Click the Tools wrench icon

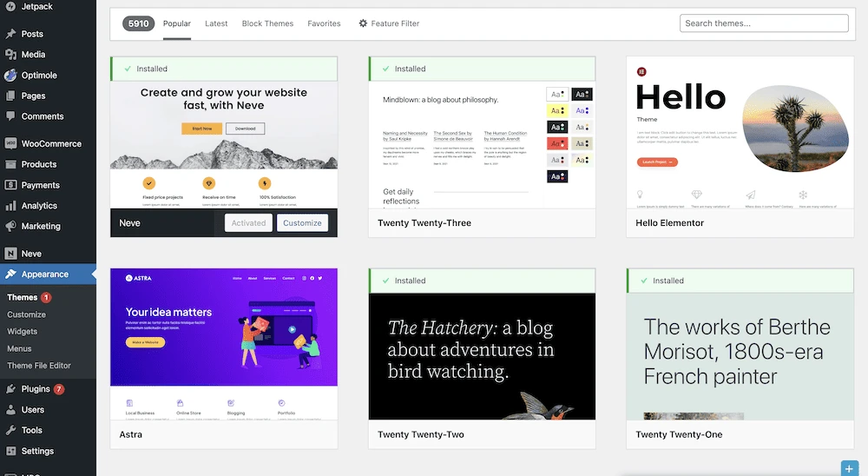tap(10, 430)
